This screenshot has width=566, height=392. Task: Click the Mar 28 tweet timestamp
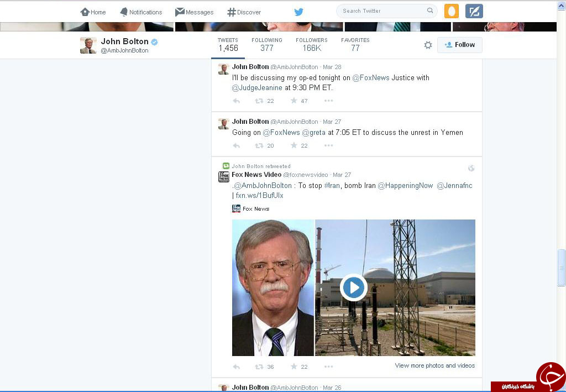coord(332,67)
